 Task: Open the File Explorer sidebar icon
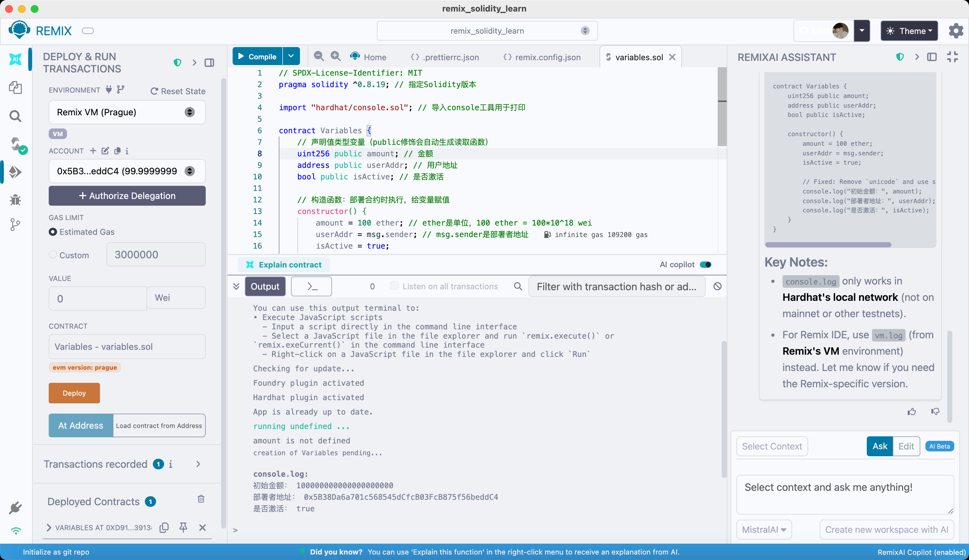point(15,88)
